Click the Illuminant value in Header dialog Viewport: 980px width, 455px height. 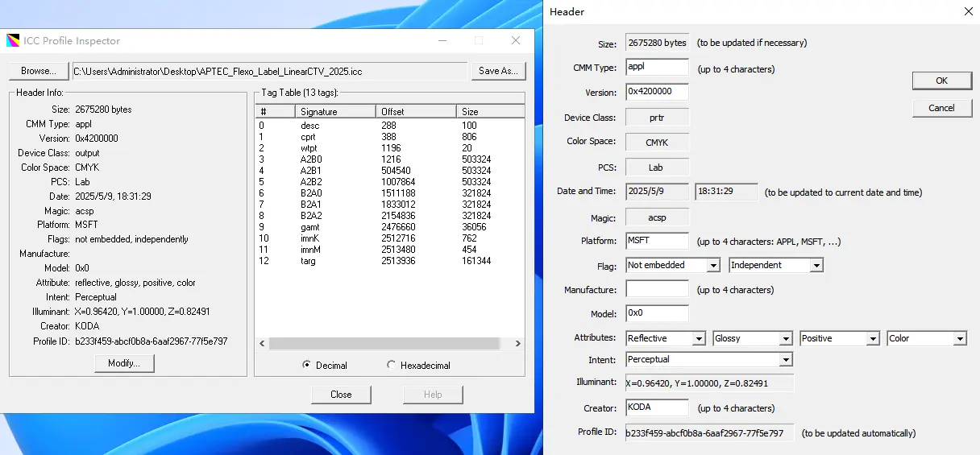point(709,383)
